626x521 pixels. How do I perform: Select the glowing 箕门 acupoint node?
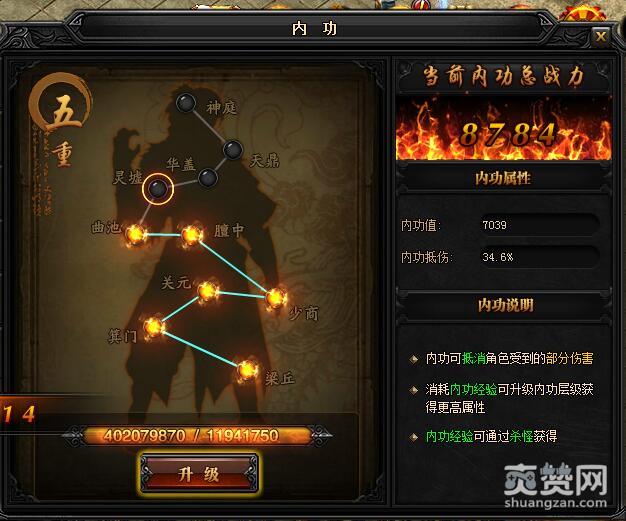coord(154,327)
